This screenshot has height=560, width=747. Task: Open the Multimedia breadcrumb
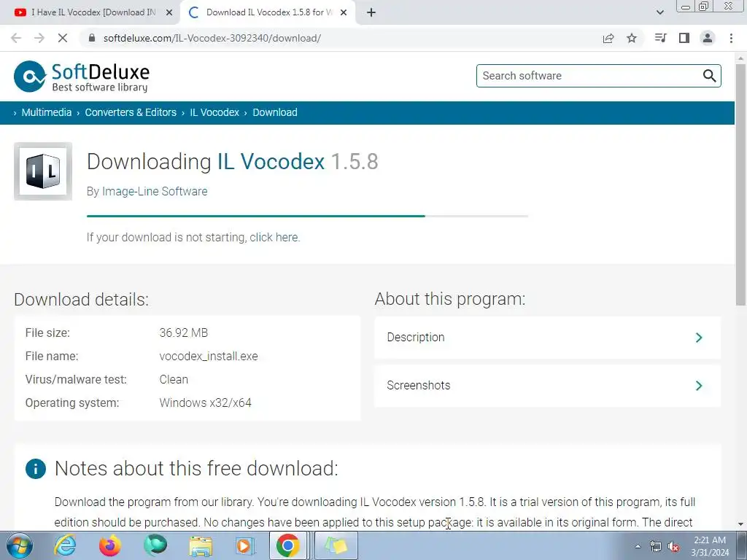click(46, 112)
